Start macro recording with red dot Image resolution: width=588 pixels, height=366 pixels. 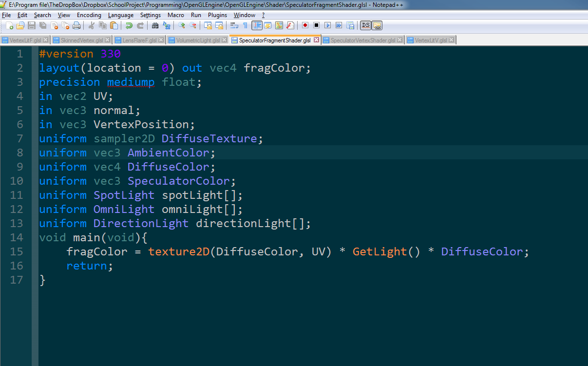305,25
